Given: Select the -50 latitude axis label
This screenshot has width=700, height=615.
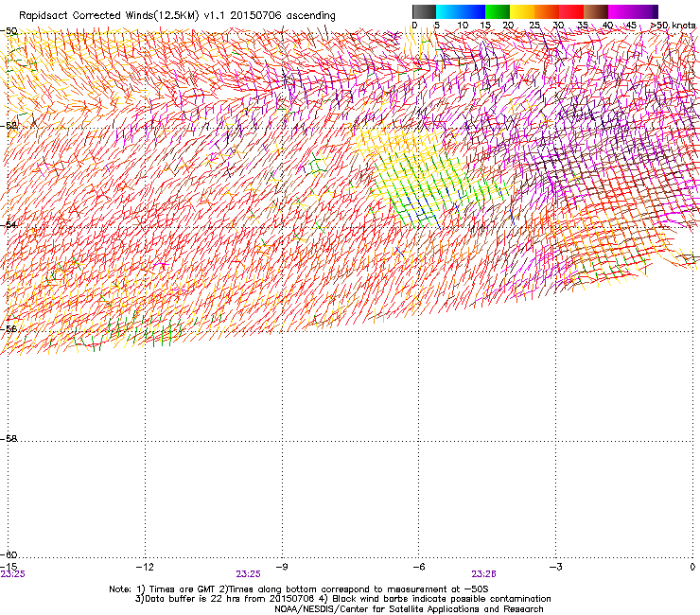Looking at the screenshot, I should click(9, 31).
